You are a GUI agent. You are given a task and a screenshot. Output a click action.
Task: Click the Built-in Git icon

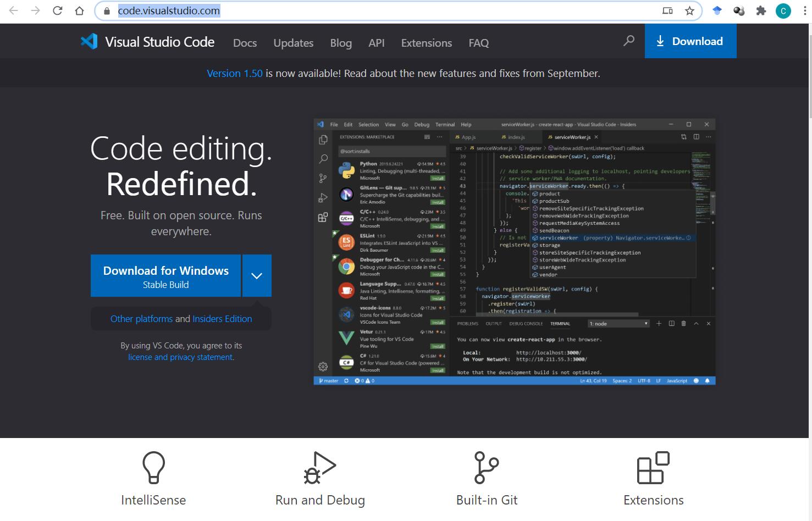pos(487,468)
